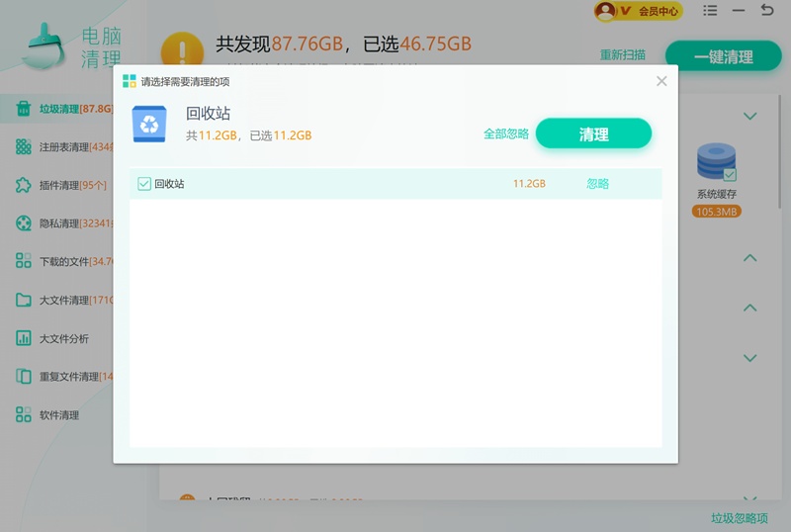Viewport: 791px width, 532px height.
Task: Click the back arrow icon at top right
Action: tap(767, 10)
